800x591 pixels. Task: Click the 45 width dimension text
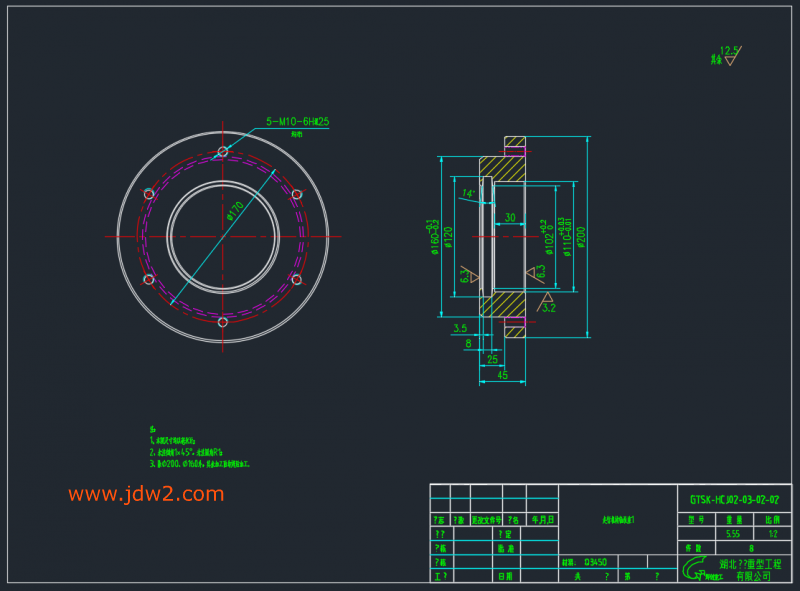[502, 375]
